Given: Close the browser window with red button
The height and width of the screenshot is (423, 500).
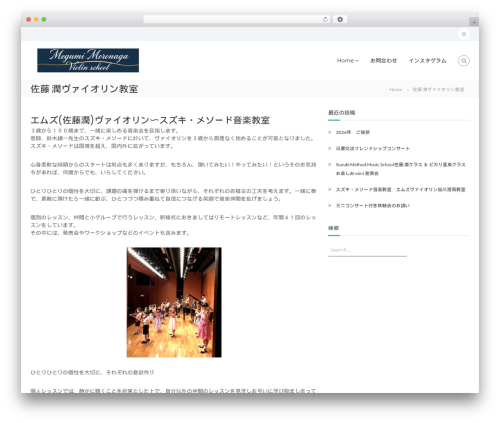Looking at the screenshot, I should [29, 19].
